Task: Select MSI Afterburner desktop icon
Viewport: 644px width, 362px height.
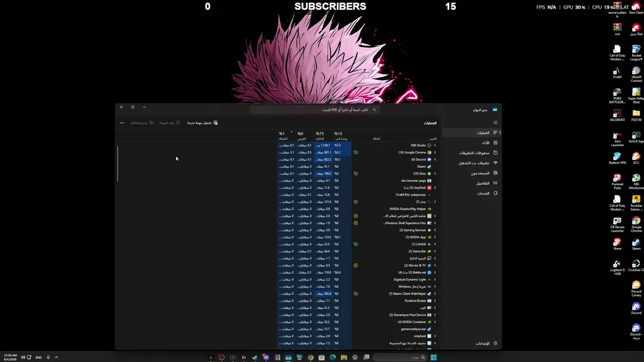Action: (636, 182)
